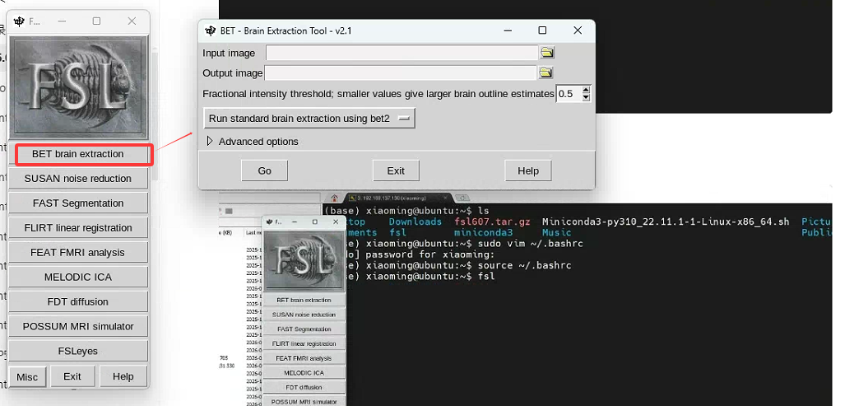Click FEAT FMRI analysis in small FSL window
This screenshot has width=868, height=406.
tap(304, 357)
